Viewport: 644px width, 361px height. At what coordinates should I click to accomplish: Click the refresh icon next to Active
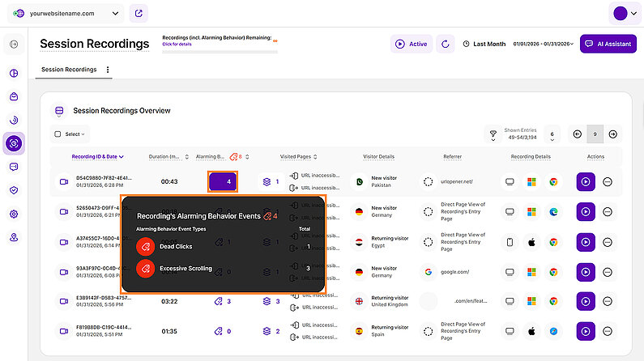click(x=445, y=44)
